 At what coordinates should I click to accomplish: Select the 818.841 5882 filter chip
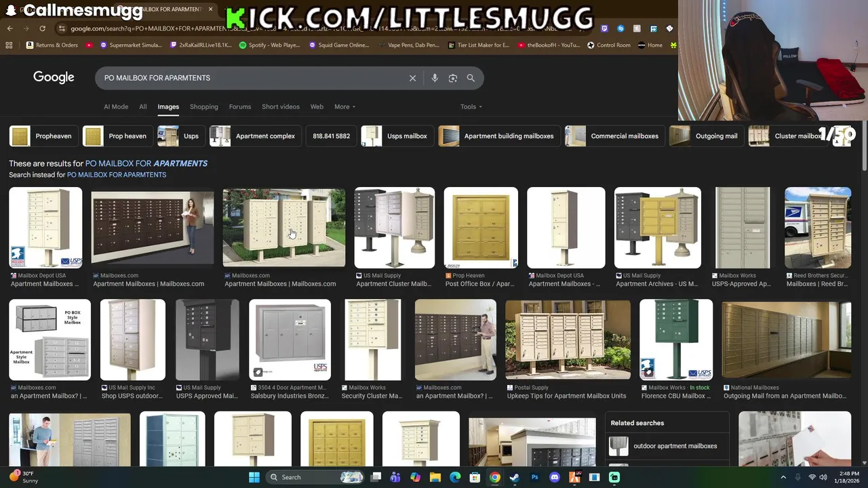pyautogui.click(x=331, y=136)
